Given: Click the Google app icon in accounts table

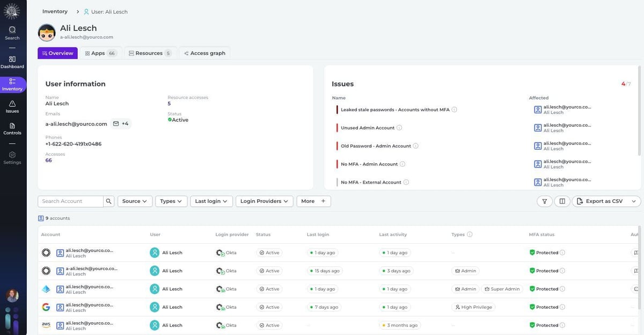Looking at the screenshot, I should pos(46,307).
